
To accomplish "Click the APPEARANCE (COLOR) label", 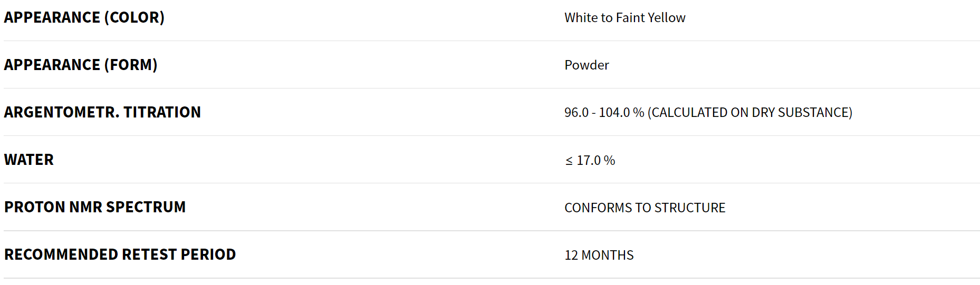I will coord(84,17).
